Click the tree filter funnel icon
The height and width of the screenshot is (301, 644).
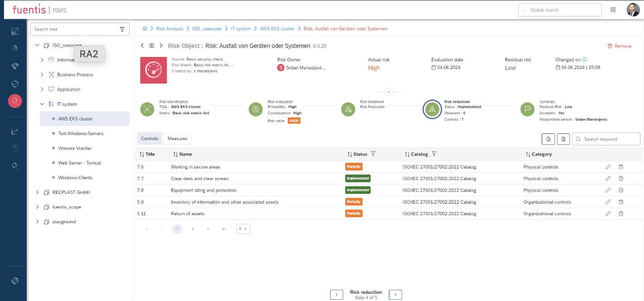point(122,29)
